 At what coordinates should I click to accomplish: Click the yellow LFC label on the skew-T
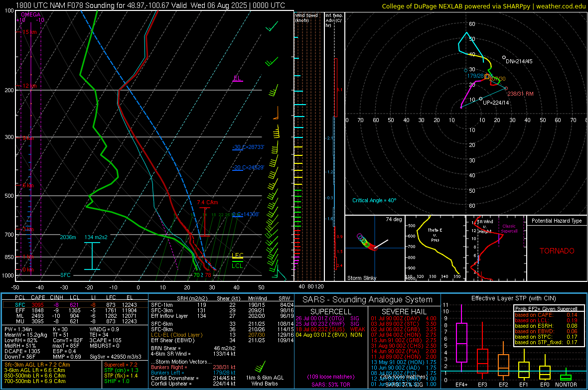pyautogui.click(x=237, y=256)
